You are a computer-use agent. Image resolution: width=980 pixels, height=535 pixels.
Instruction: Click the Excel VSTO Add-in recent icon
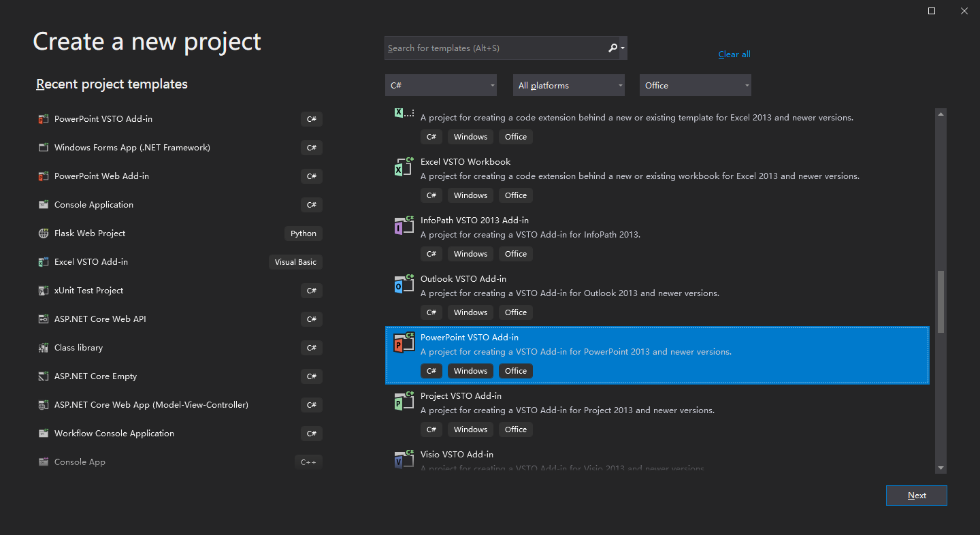pyautogui.click(x=44, y=262)
